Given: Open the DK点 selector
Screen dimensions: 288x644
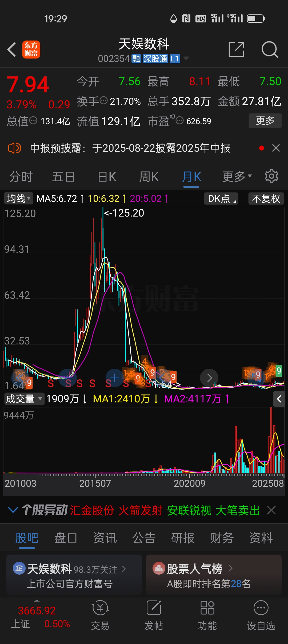Looking at the screenshot, I should [221, 198].
